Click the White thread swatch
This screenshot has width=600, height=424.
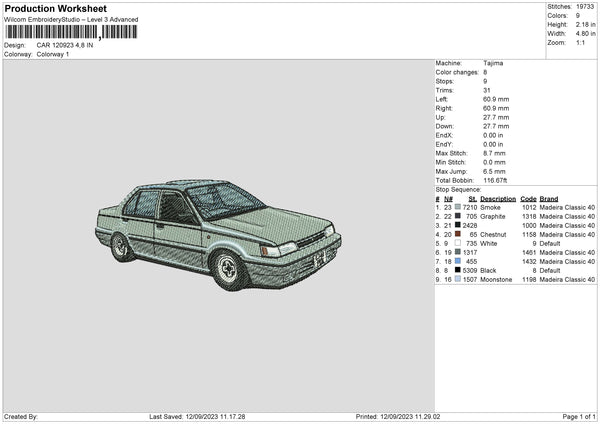(x=458, y=243)
